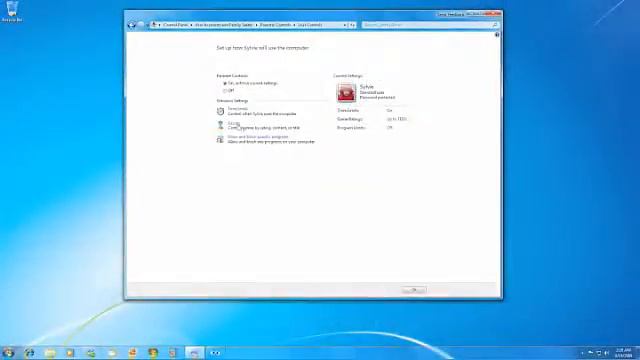640x360 pixels.
Task: Click the Game Ratings value 'Up to TEEN'
Action: [396, 119]
